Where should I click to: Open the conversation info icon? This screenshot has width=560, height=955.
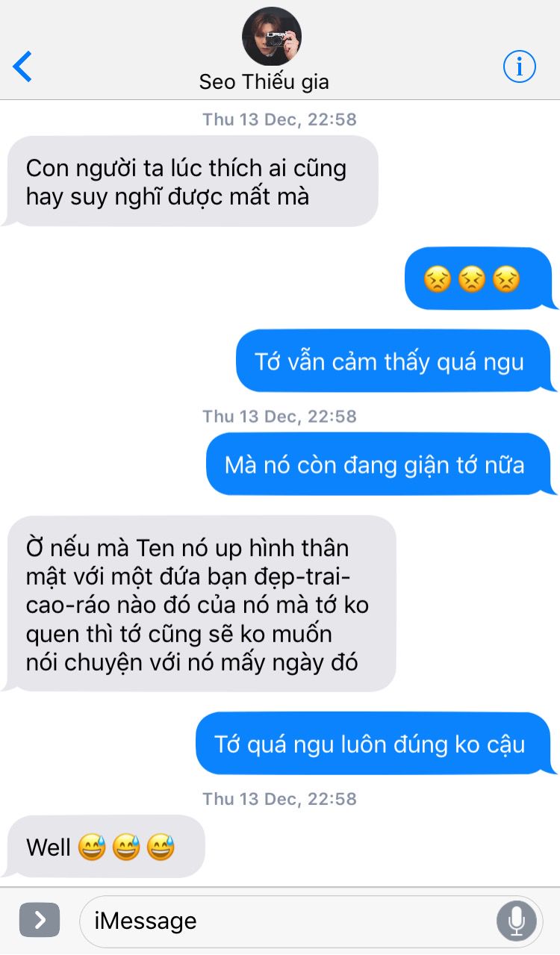[x=520, y=67]
